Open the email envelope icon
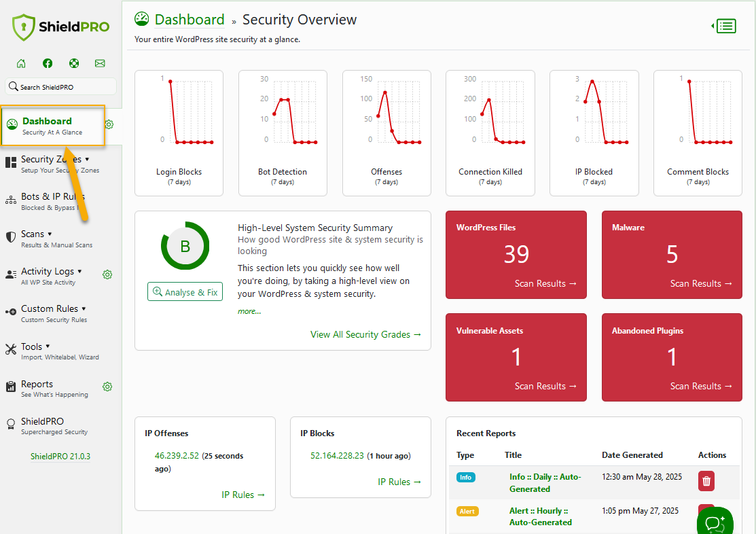The height and width of the screenshot is (534, 756). [100, 63]
